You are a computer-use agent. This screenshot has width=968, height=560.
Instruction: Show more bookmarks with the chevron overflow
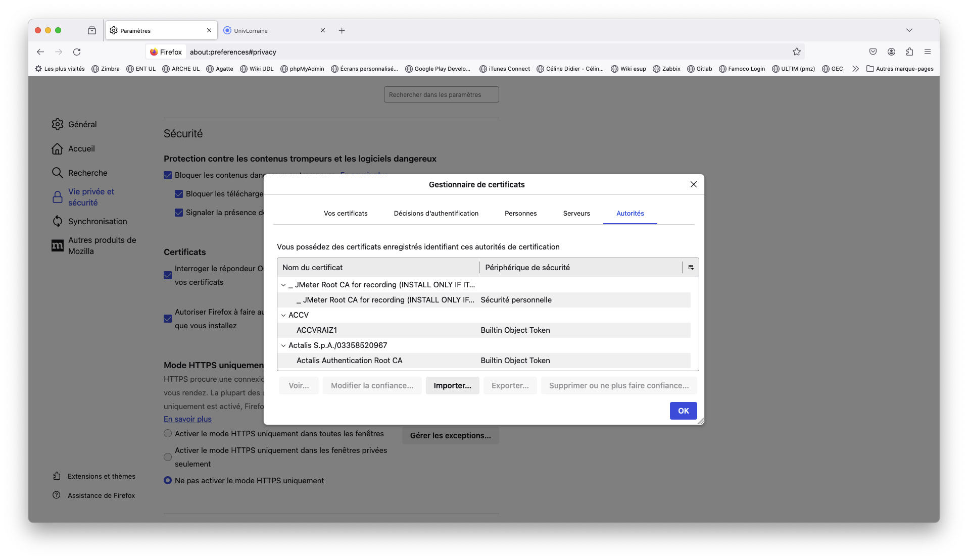pyautogui.click(x=855, y=69)
